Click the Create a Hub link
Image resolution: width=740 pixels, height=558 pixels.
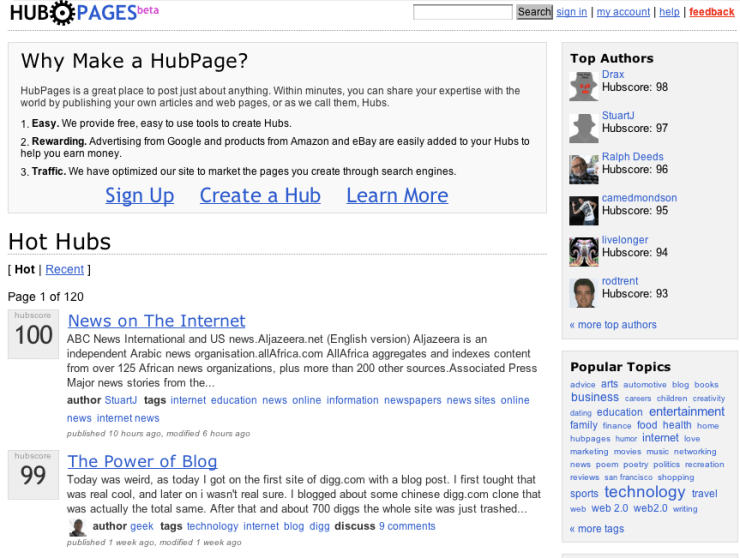260,195
